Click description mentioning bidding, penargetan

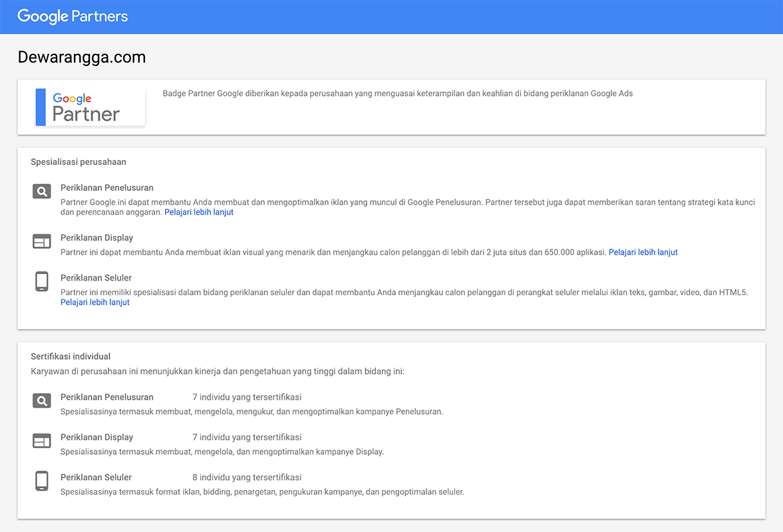tap(262, 491)
